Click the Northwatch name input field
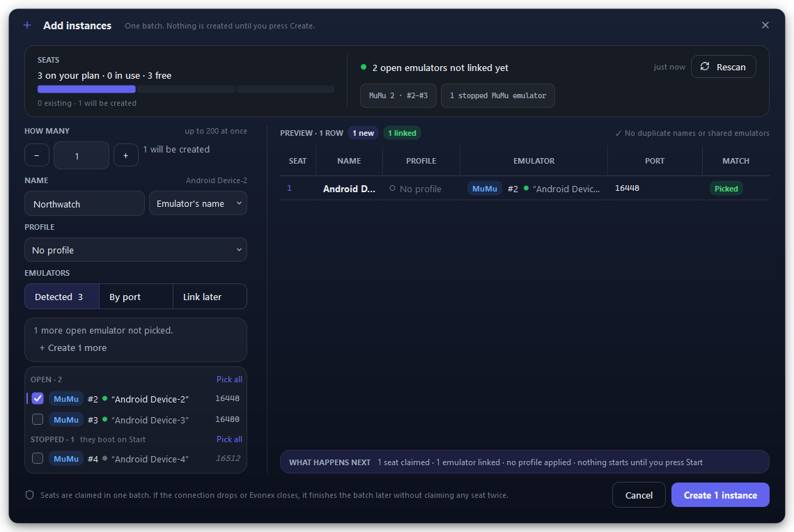This screenshot has width=794, height=532. [84, 203]
